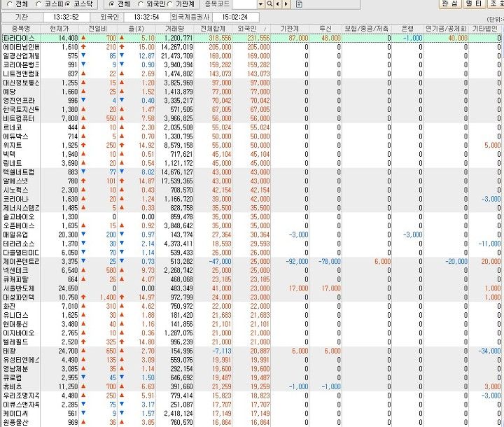The image size is (504, 427).
Task: Select the 서울반도체 stock row
Action: tap(252, 288)
